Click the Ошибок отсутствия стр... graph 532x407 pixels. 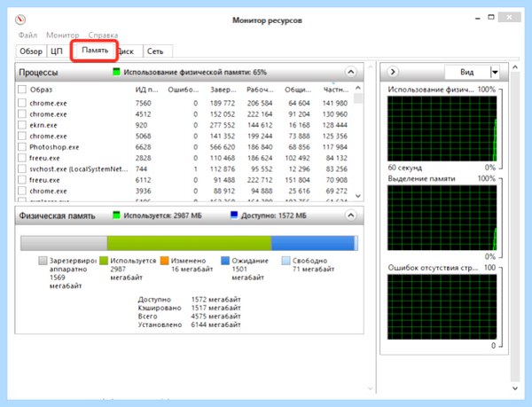pos(442,307)
